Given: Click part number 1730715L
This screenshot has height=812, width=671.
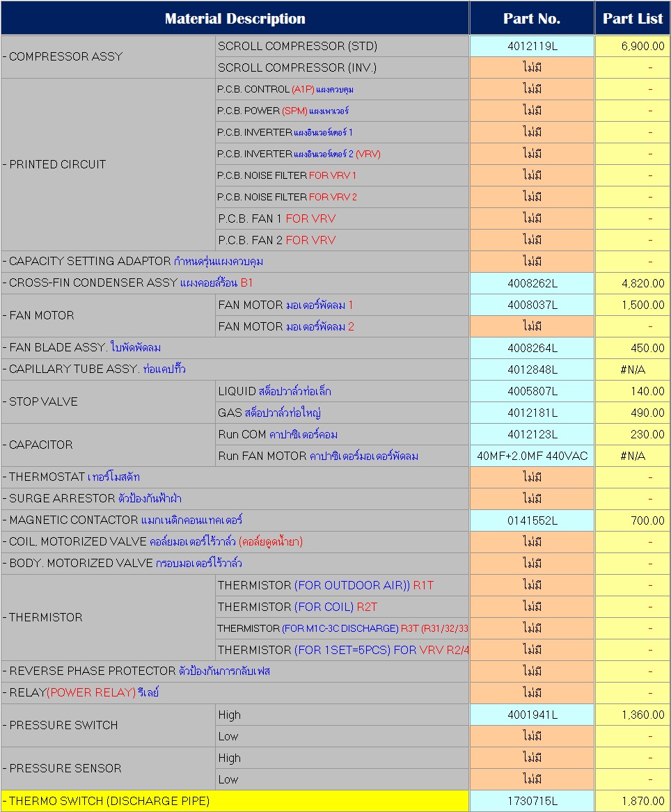Looking at the screenshot, I should [532, 802].
